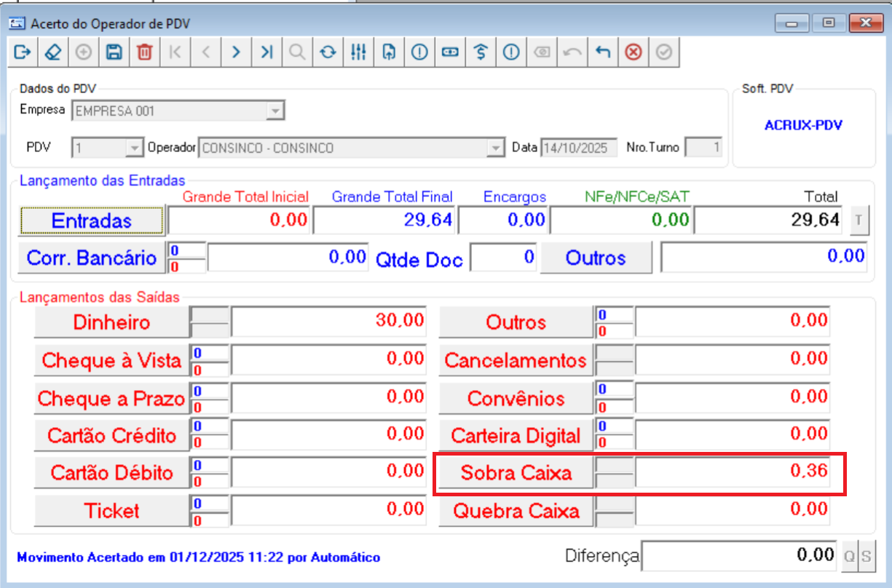Click the greyed-out check mark circle icon
892x588 pixels.
point(664,52)
